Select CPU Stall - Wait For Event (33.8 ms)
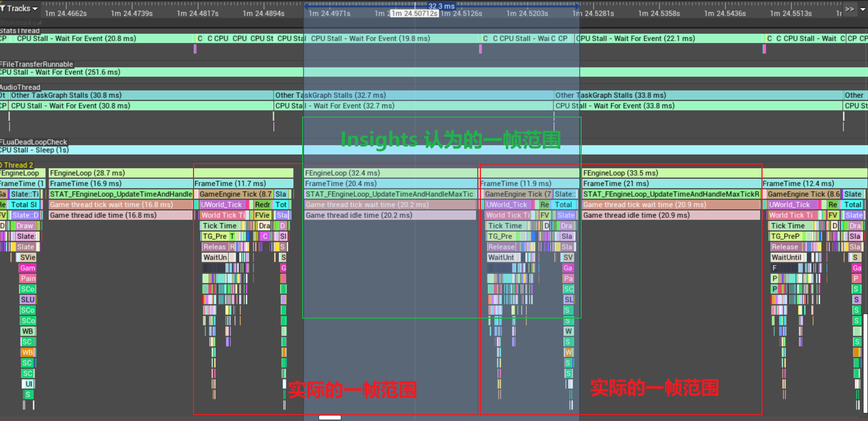 point(698,106)
